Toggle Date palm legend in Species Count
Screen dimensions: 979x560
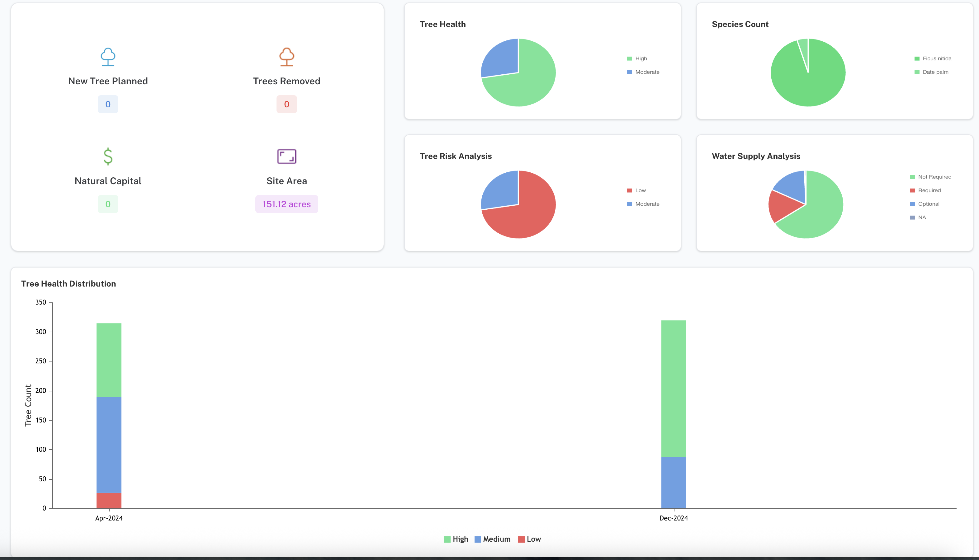(935, 72)
